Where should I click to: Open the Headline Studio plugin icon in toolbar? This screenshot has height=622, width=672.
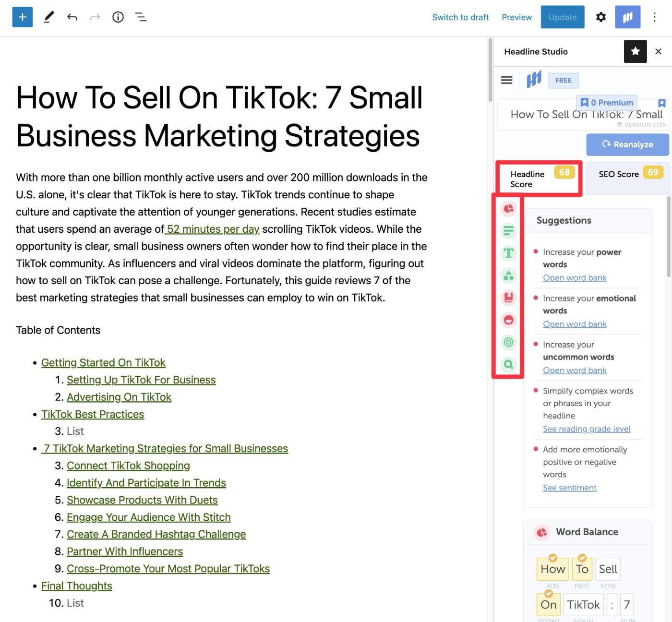628,17
